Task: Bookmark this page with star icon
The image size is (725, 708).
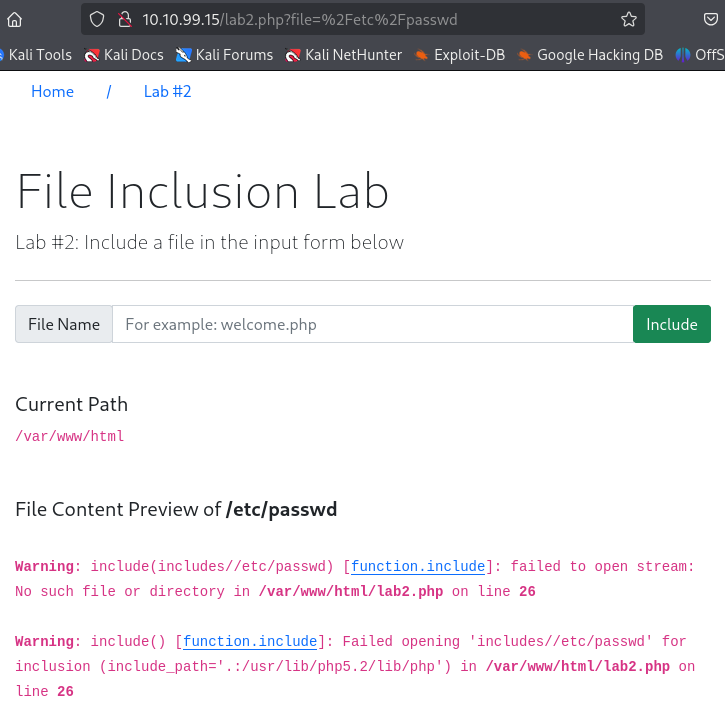Action: (628, 19)
